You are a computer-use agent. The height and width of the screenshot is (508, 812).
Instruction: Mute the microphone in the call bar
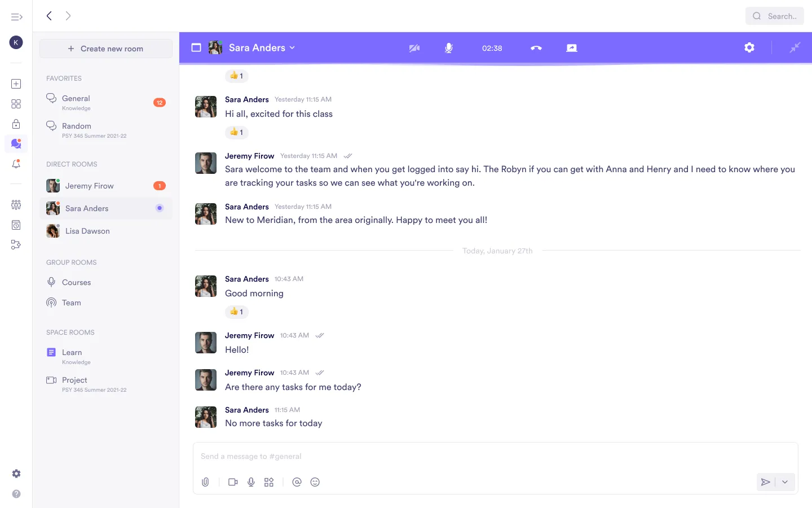[448, 48]
